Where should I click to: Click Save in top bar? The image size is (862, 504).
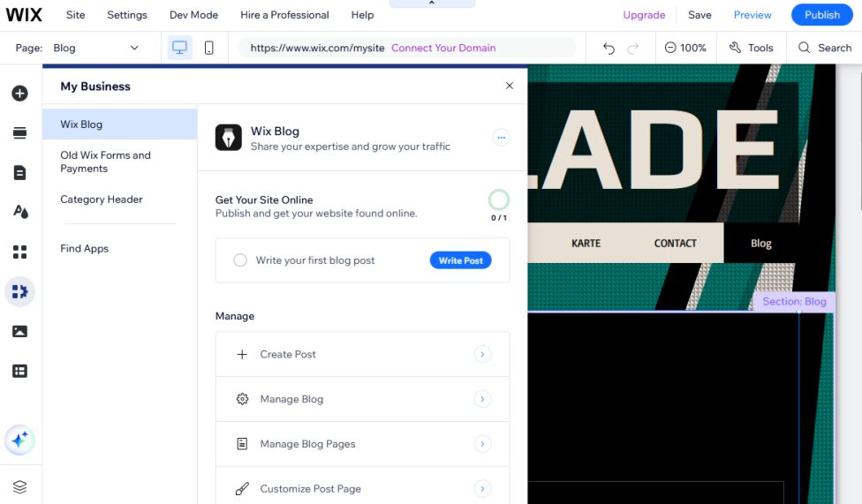point(699,15)
